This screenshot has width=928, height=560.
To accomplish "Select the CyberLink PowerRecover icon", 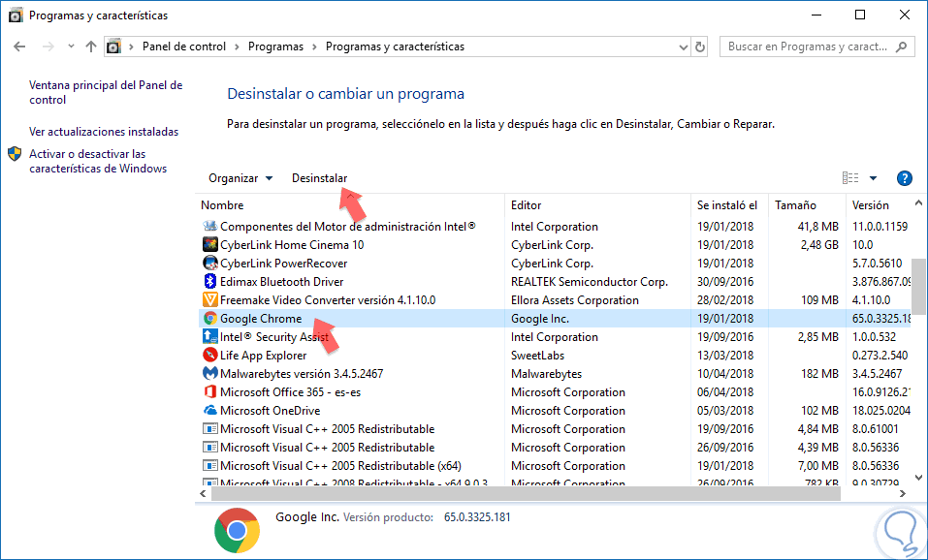I will (210, 264).
